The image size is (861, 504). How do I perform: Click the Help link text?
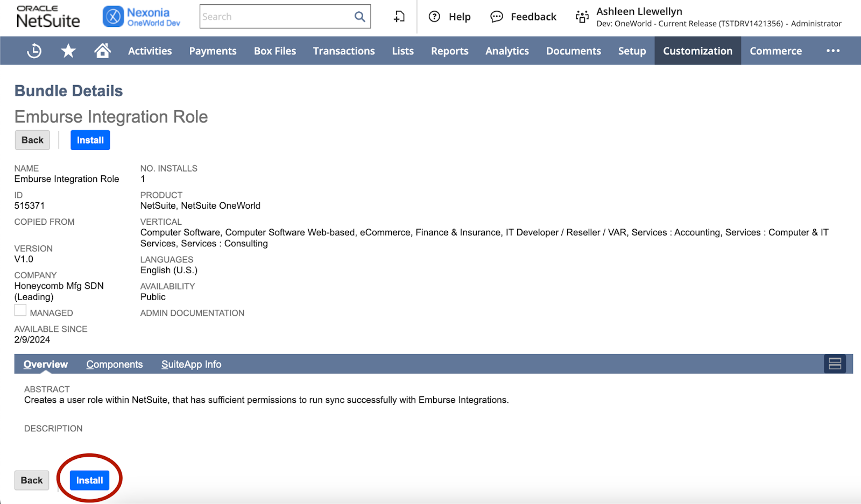[460, 17]
